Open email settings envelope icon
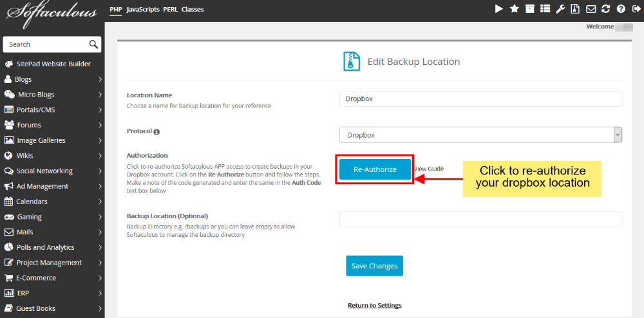The width and height of the screenshot is (644, 318). (591, 8)
